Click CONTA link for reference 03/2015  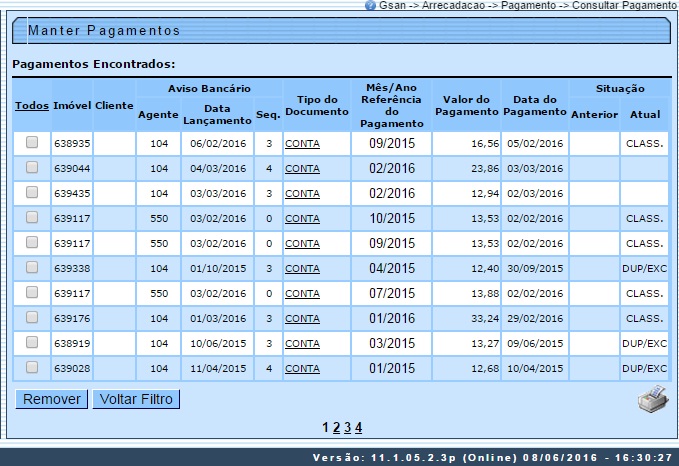click(x=302, y=343)
